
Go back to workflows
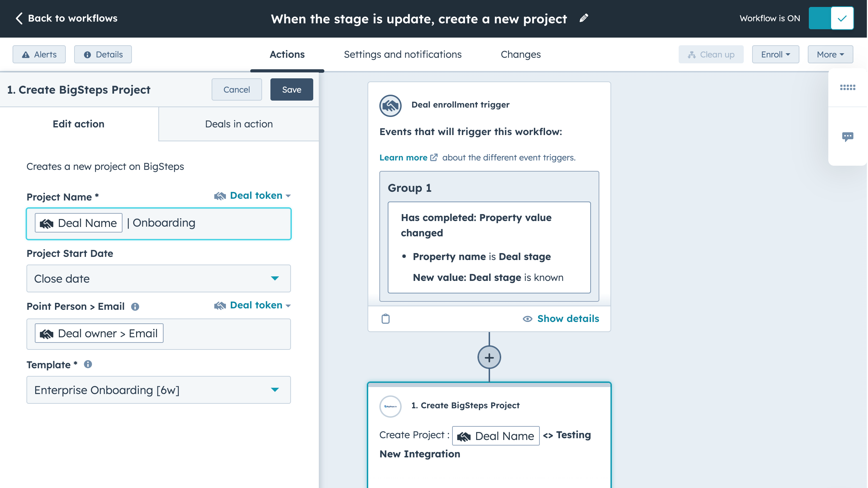tap(66, 18)
